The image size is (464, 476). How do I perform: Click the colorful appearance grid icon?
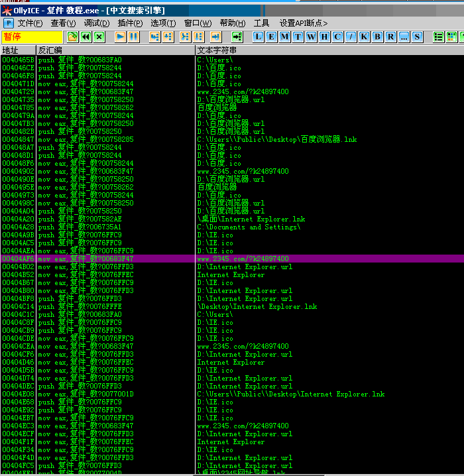(451, 37)
